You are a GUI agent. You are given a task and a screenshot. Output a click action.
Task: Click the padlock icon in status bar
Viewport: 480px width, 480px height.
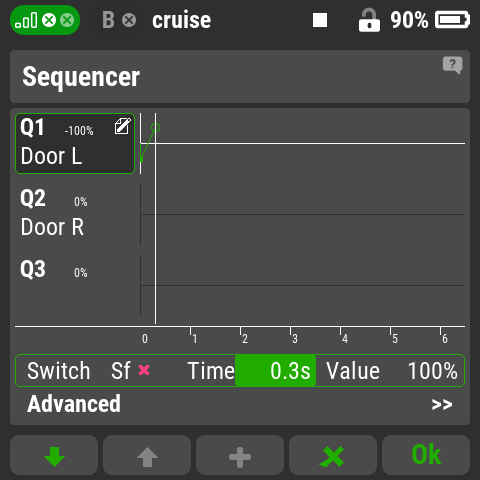click(x=369, y=20)
